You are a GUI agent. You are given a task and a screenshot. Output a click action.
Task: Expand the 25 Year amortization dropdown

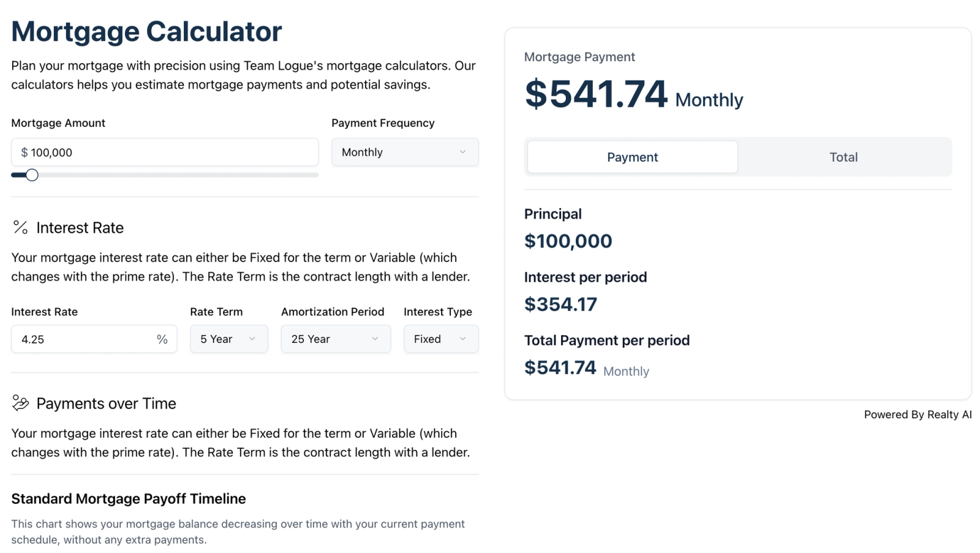coord(336,339)
